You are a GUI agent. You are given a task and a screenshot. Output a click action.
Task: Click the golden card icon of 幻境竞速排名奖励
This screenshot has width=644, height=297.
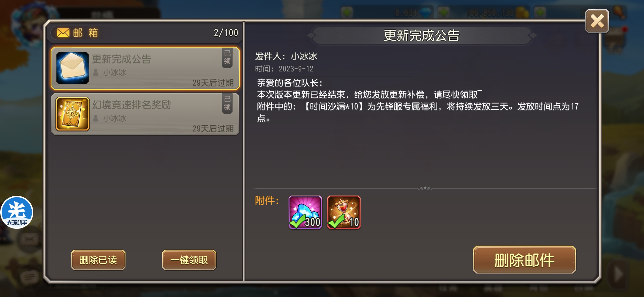pyautogui.click(x=72, y=114)
